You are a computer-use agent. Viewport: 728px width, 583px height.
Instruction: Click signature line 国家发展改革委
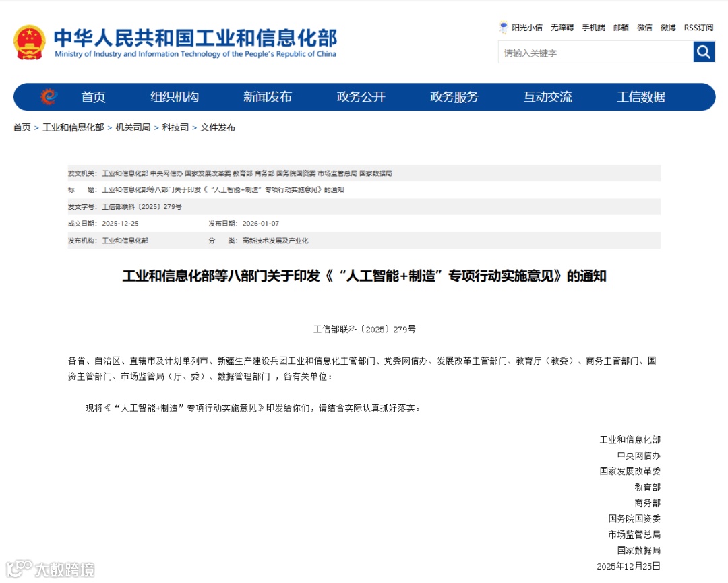630,471
